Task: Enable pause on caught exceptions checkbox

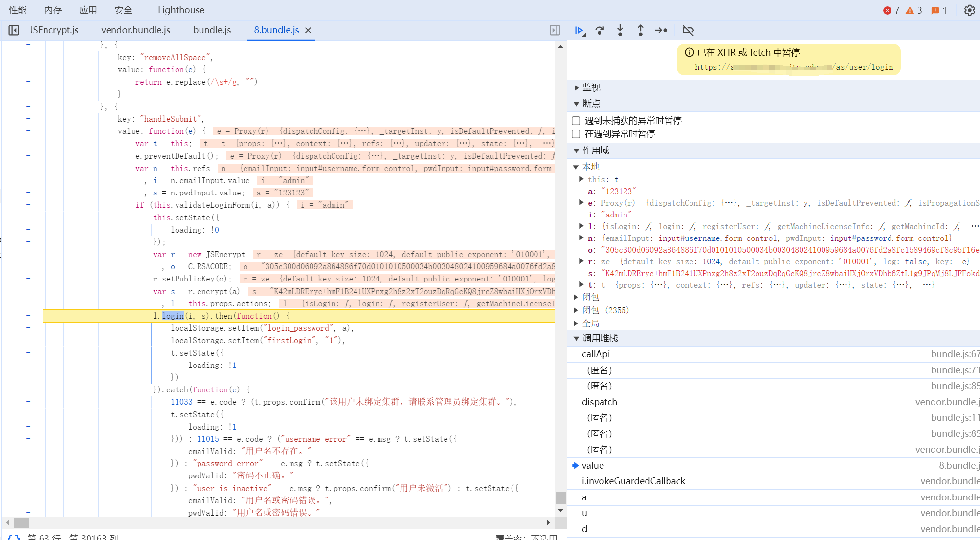Action: [x=576, y=134]
